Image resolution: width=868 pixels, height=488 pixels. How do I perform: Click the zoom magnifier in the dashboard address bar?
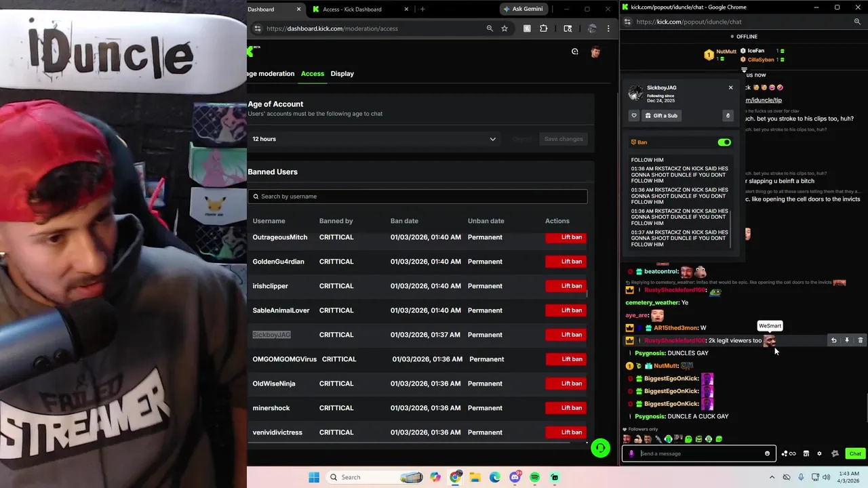pyautogui.click(x=490, y=28)
